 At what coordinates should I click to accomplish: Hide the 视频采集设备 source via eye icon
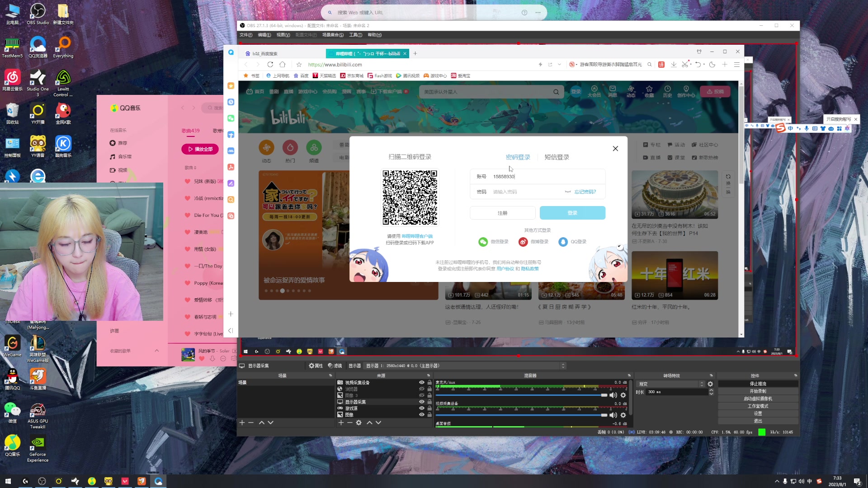click(421, 383)
